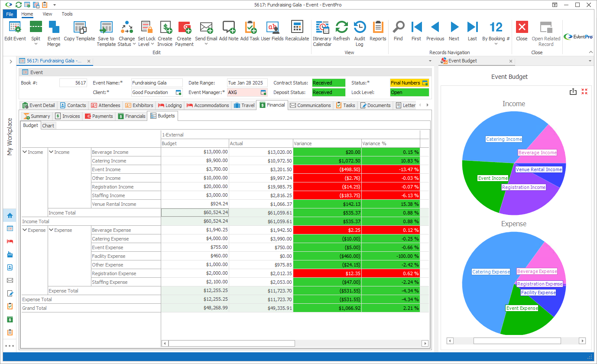
Task: Click the Create Payment icon
Action: (185, 27)
